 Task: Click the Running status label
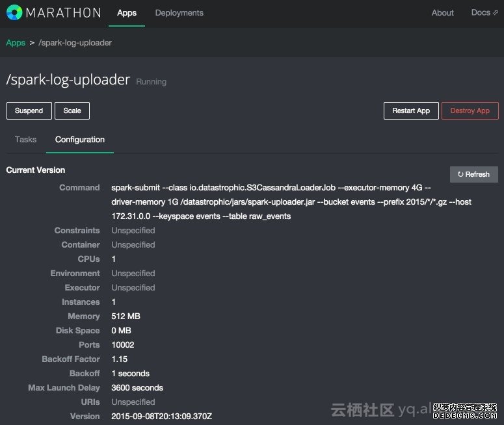click(151, 82)
